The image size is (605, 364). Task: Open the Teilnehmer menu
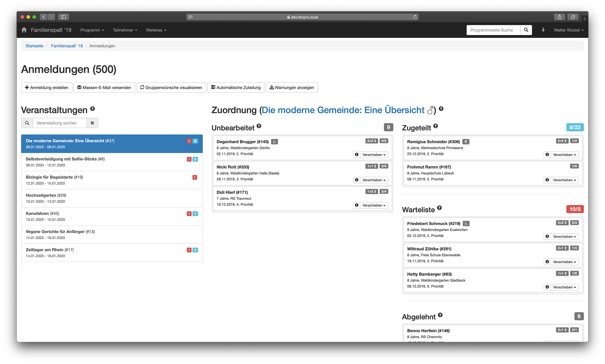click(x=125, y=30)
